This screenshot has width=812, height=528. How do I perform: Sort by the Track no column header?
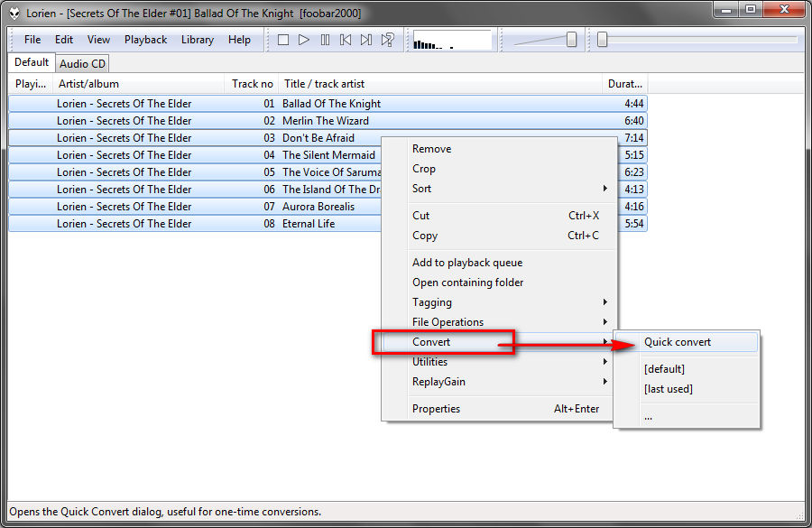(252, 84)
